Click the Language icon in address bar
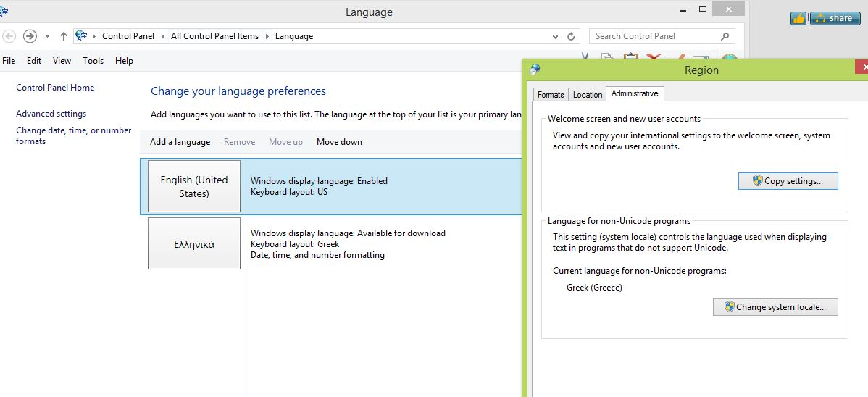868x397 pixels. tap(81, 36)
